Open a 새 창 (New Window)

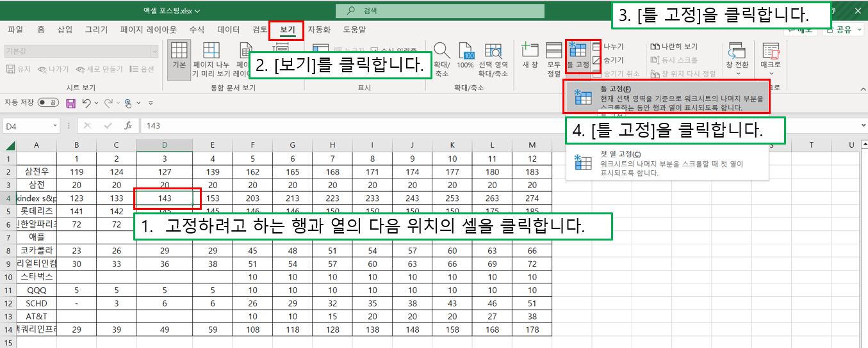pyautogui.click(x=530, y=56)
